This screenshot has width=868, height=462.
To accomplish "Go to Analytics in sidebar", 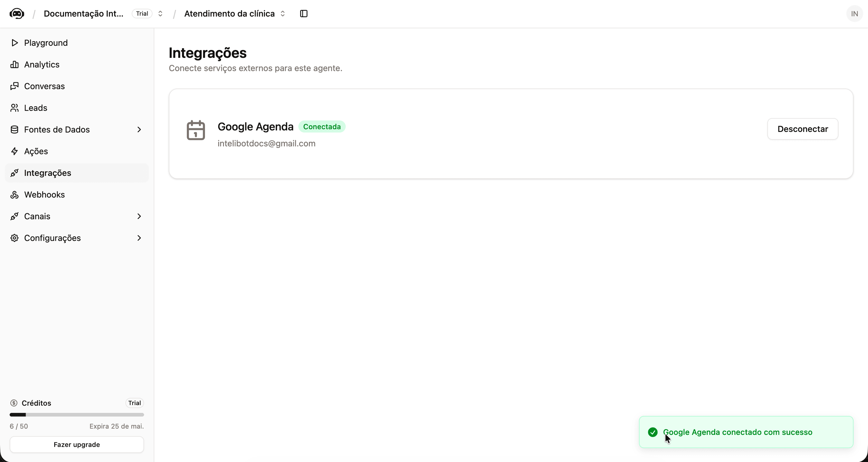I will [x=77, y=64].
